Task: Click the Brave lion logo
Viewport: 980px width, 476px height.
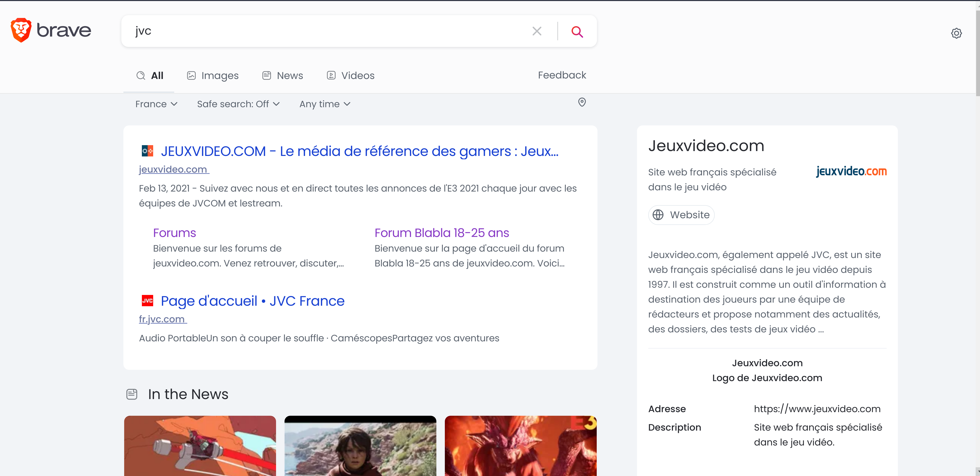Action: click(x=21, y=30)
